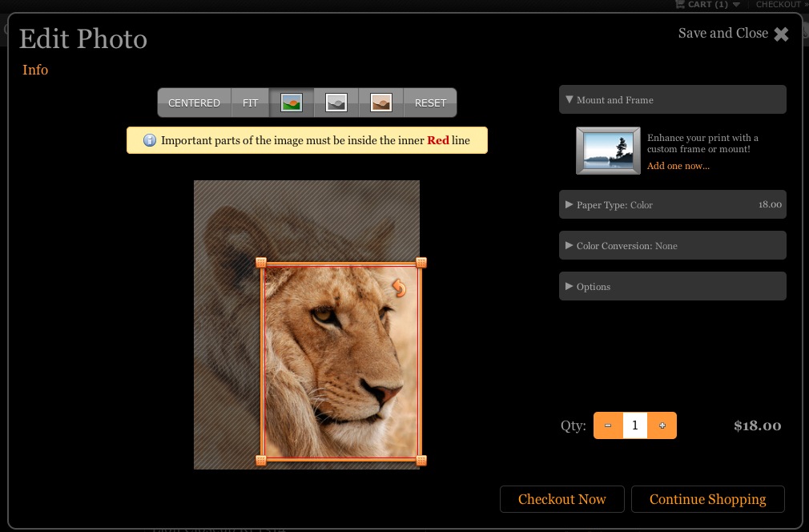
Task: Select the full color image mode icon
Action: [x=292, y=103]
